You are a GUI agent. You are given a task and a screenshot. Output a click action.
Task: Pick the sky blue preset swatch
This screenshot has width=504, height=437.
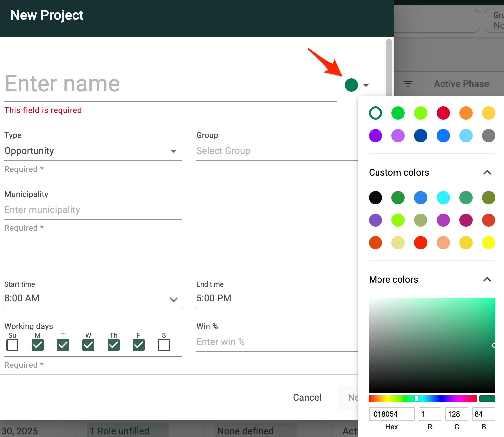point(466,136)
